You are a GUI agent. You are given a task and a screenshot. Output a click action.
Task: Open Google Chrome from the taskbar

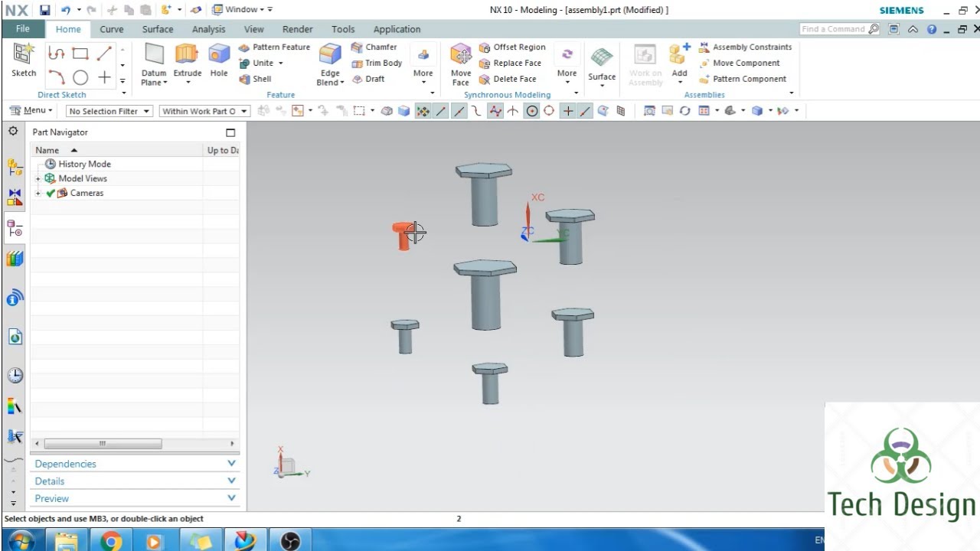(111, 541)
